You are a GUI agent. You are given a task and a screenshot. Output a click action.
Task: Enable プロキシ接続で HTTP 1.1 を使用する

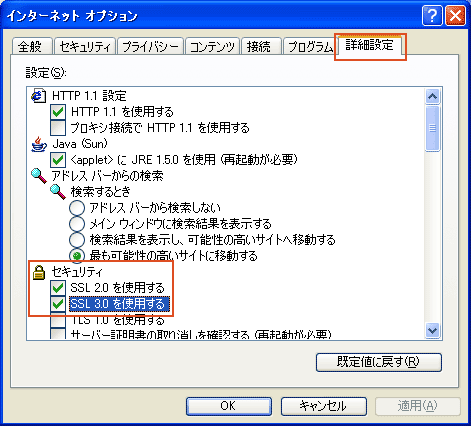click(x=58, y=128)
